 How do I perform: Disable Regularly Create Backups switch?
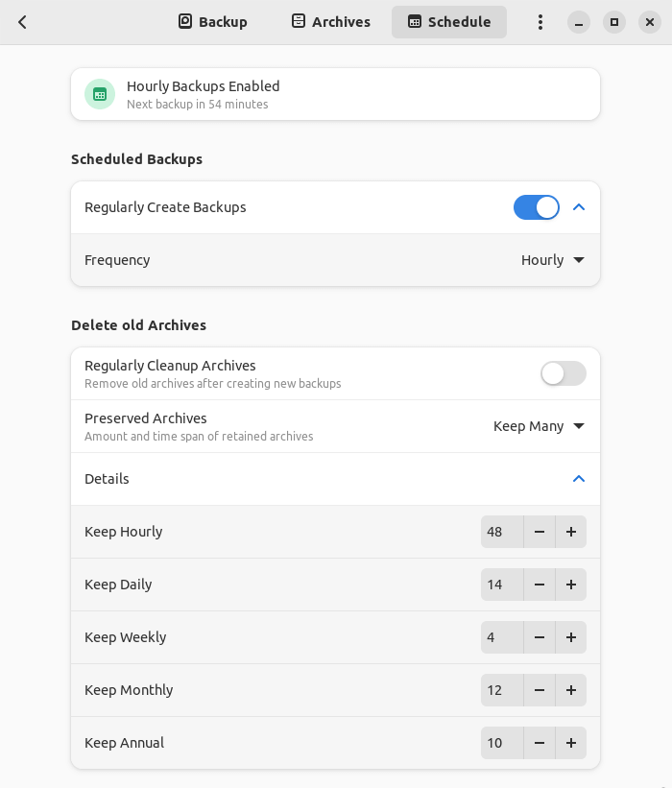pyautogui.click(x=537, y=207)
